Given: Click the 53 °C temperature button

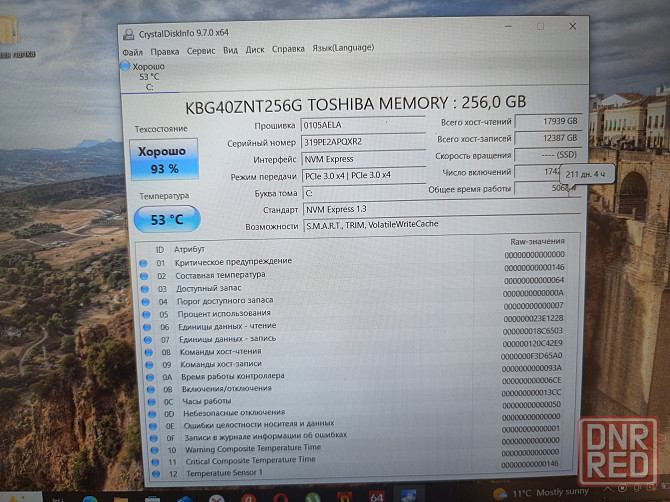Looking at the screenshot, I should 166,218.
